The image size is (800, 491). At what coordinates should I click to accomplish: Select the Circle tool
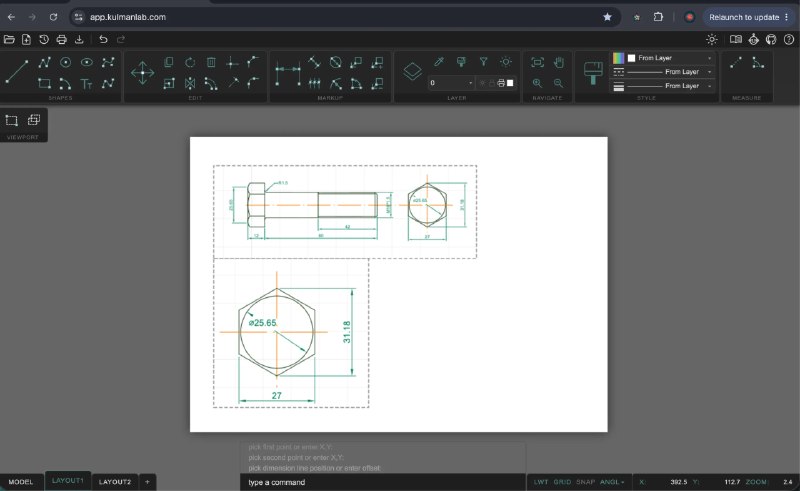coord(65,62)
